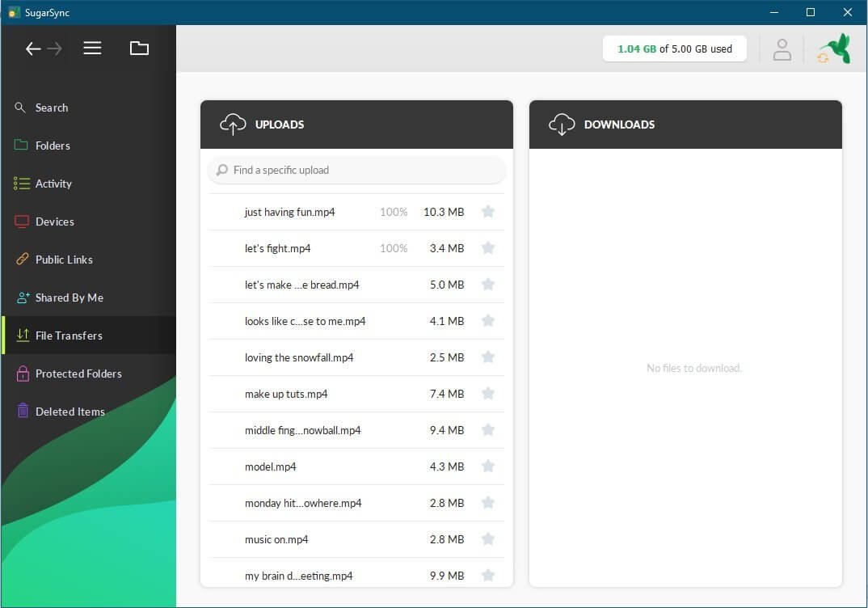868x608 pixels.
Task: Open Folders in the sidebar
Action: [89, 146]
